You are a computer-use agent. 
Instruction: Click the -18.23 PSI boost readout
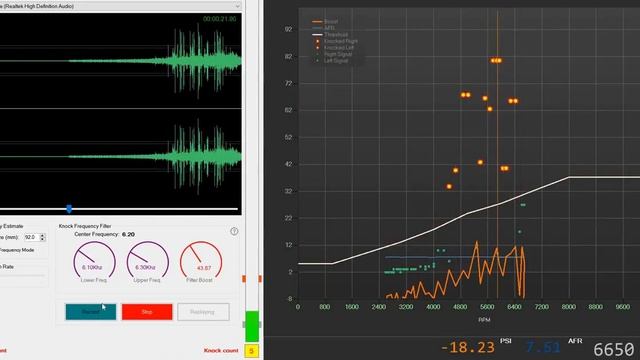coord(468,348)
